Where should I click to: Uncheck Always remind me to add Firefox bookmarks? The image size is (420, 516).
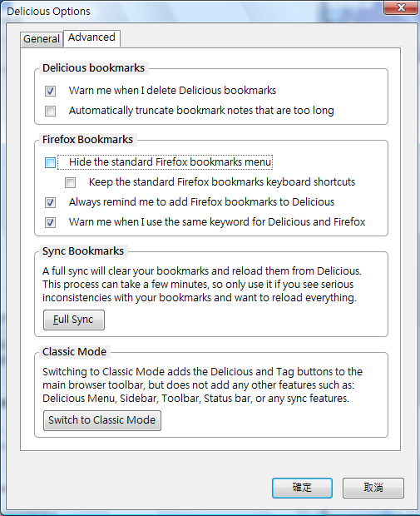(51, 202)
